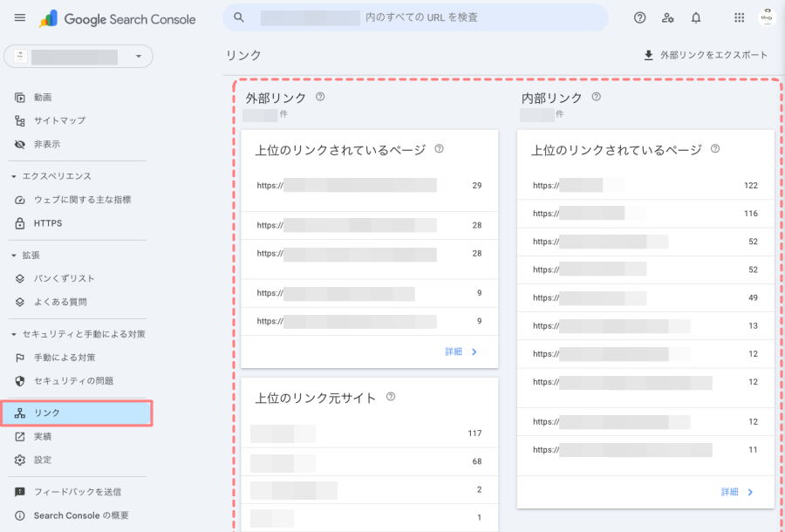Select linking site row with 117 links
The height and width of the screenshot is (532, 785).
370,433
